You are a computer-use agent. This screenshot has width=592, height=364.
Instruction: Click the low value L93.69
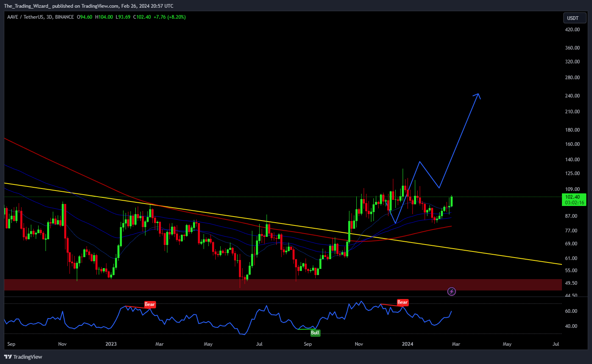point(123,17)
